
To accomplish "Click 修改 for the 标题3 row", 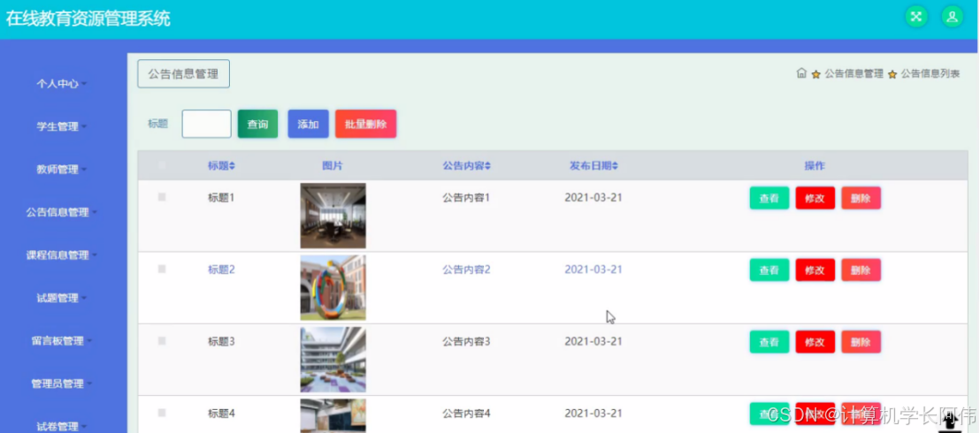I will point(815,342).
